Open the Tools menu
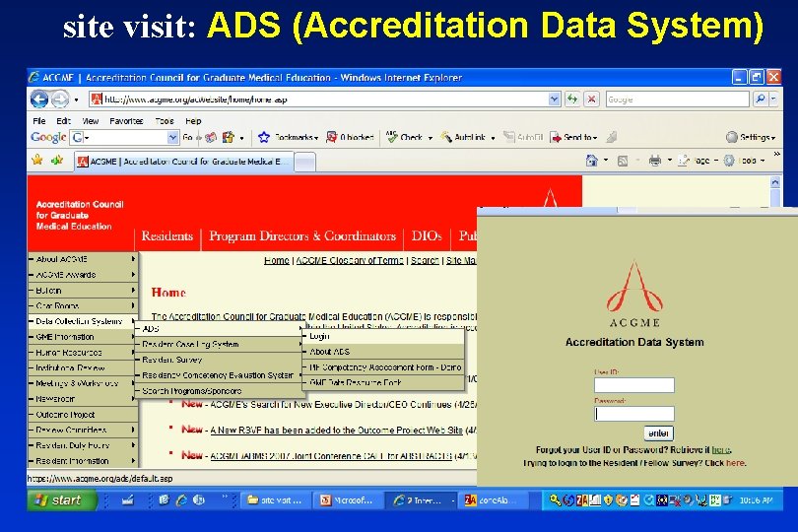This screenshot has height=532, width=798. point(165,120)
